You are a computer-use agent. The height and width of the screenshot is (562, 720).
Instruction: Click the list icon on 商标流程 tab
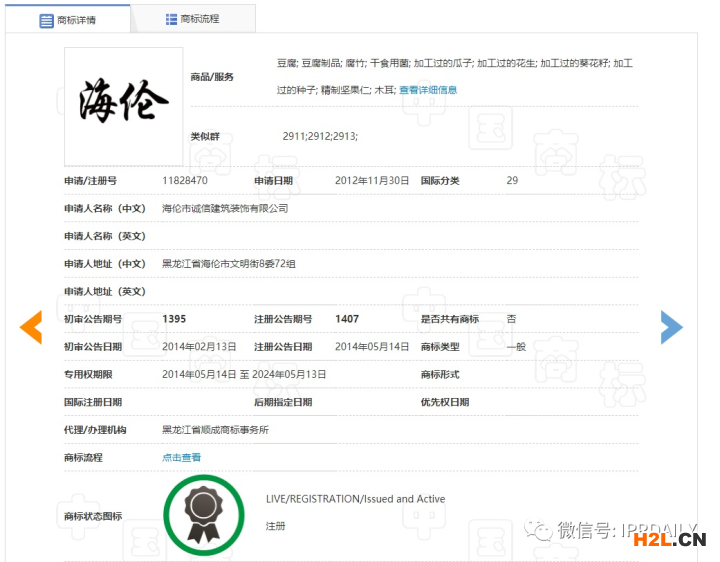[x=171, y=19]
